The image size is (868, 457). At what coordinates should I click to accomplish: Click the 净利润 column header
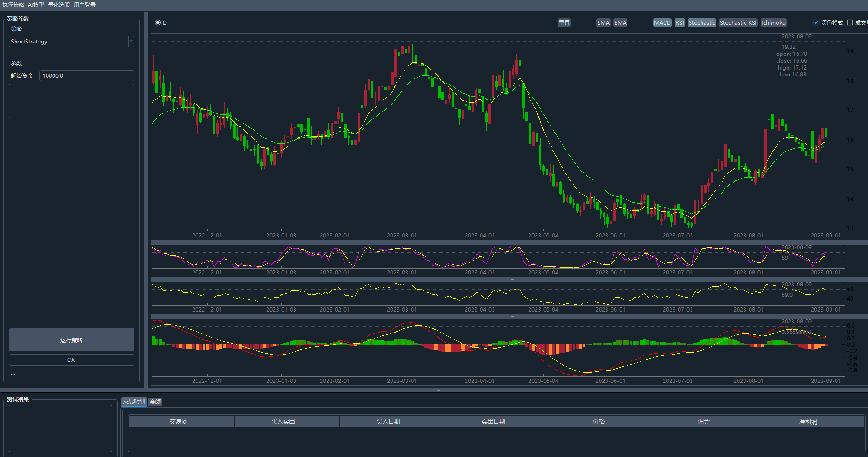point(812,421)
